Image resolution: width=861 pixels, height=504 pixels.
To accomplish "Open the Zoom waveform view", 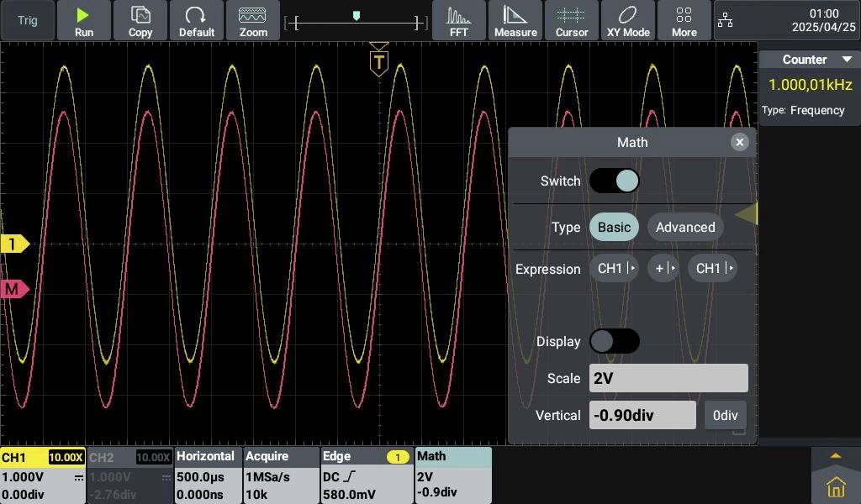I will [x=253, y=20].
